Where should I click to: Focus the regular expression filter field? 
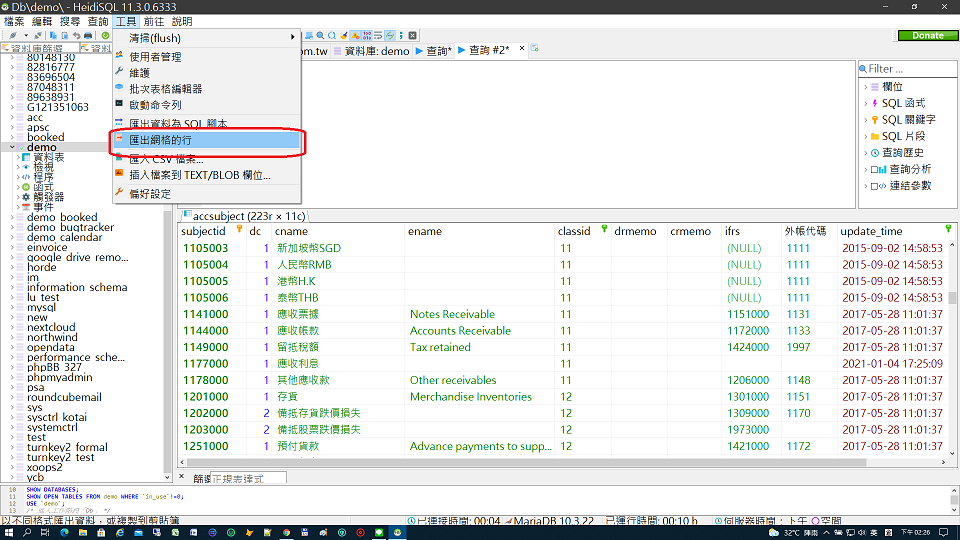click(247, 478)
